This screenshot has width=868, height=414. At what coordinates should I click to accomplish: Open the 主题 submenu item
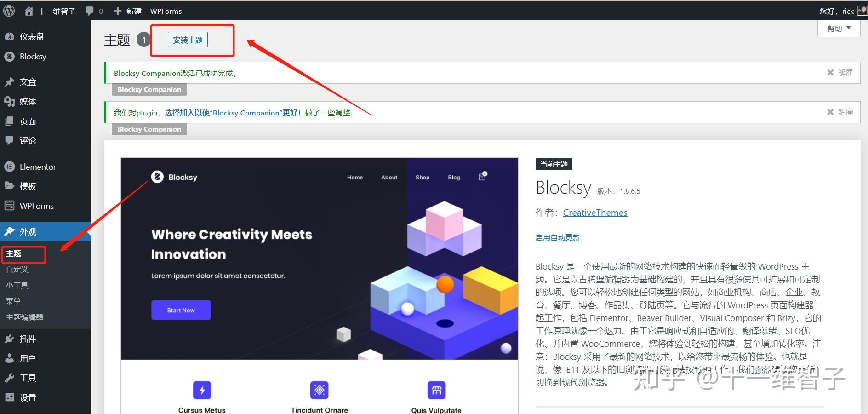click(x=14, y=253)
